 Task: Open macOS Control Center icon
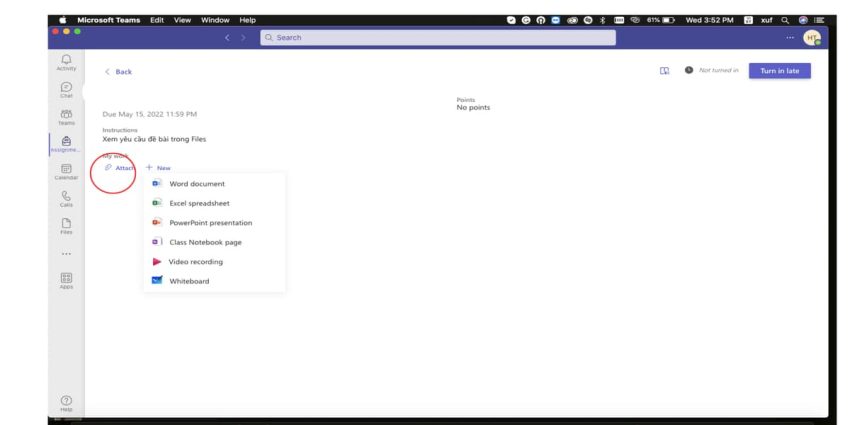tap(819, 20)
